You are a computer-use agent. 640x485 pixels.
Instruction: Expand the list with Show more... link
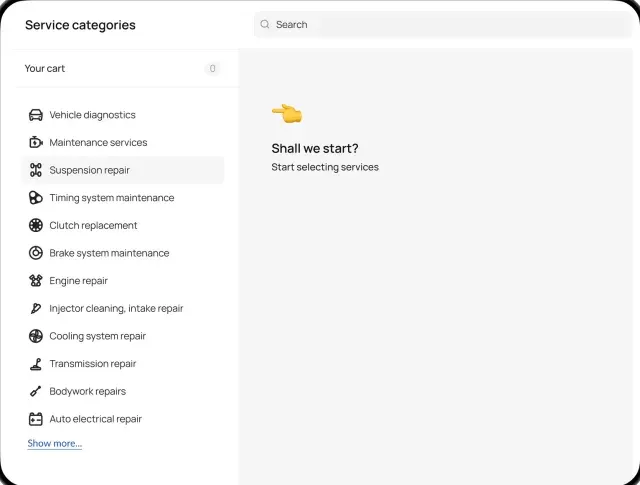[x=55, y=443]
